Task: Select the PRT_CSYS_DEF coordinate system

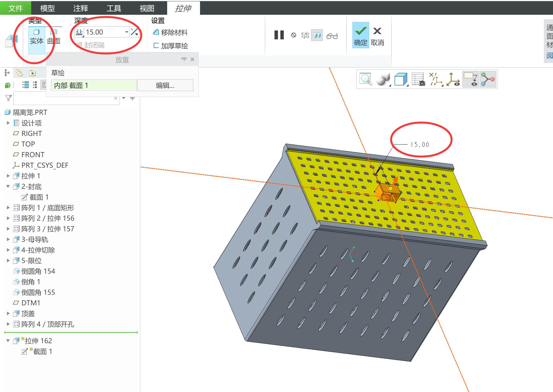Action: [40, 165]
